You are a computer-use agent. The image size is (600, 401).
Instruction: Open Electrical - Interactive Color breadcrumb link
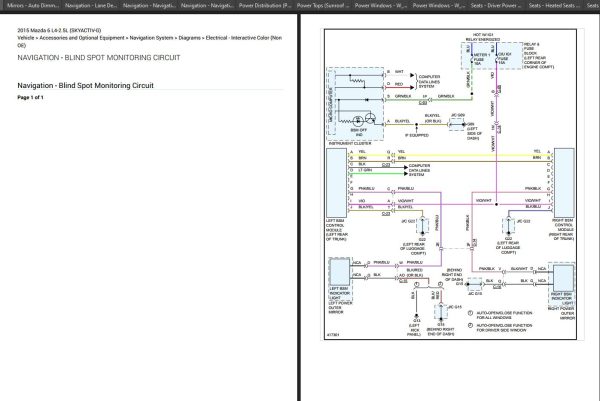pyautogui.click(x=237, y=38)
